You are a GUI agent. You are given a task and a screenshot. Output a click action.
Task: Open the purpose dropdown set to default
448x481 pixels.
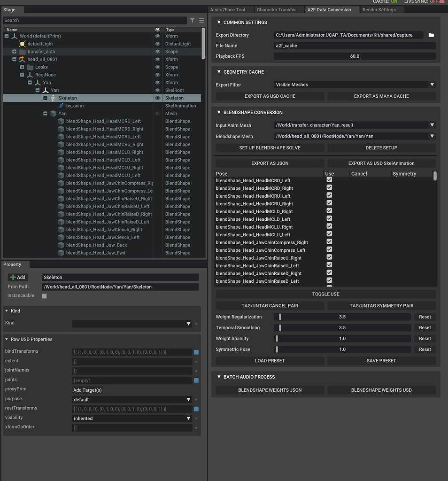132,399
